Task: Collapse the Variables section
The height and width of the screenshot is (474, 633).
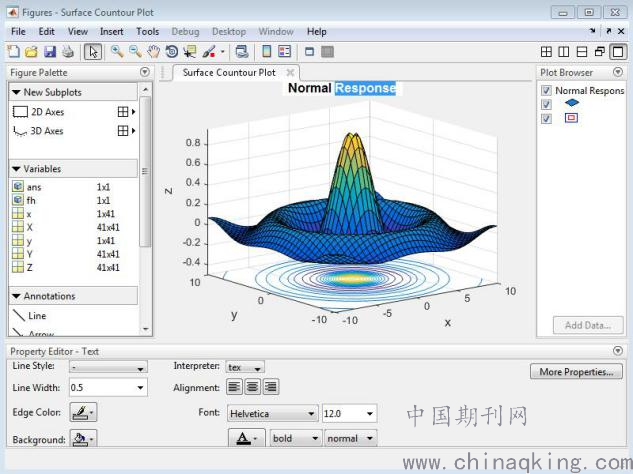Action: click(x=16, y=169)
